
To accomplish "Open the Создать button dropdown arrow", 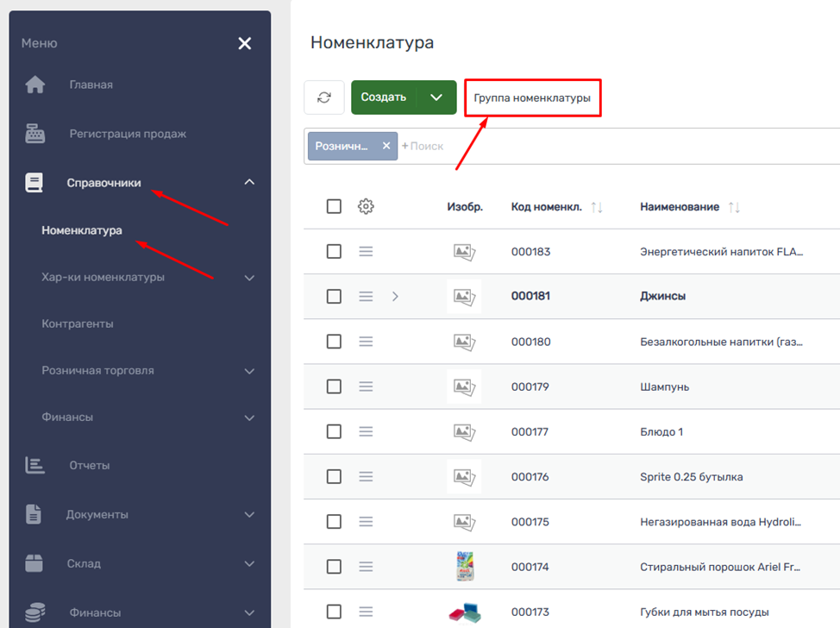I will (436, 97).
